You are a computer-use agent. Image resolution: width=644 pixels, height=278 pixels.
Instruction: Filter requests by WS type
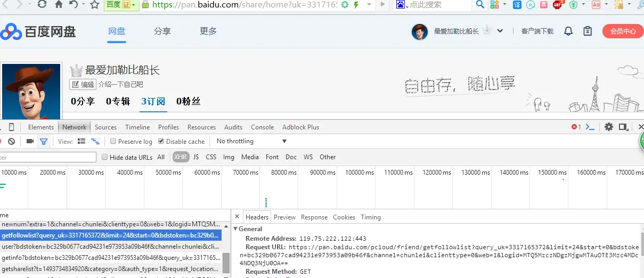[308, 157]
